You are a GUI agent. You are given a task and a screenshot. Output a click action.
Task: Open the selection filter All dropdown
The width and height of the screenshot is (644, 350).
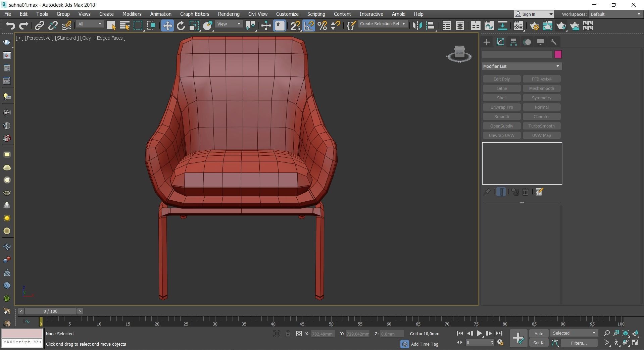pos(90,24)
